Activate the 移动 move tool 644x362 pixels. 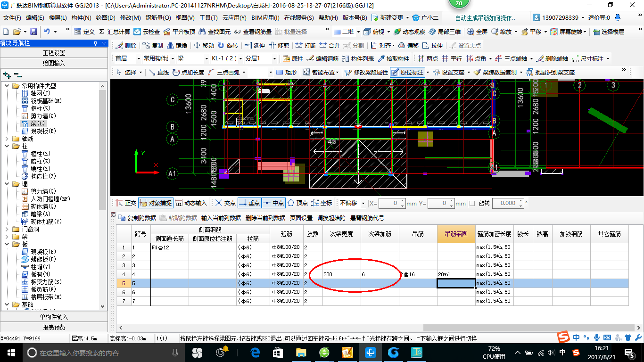pos(203,46)
